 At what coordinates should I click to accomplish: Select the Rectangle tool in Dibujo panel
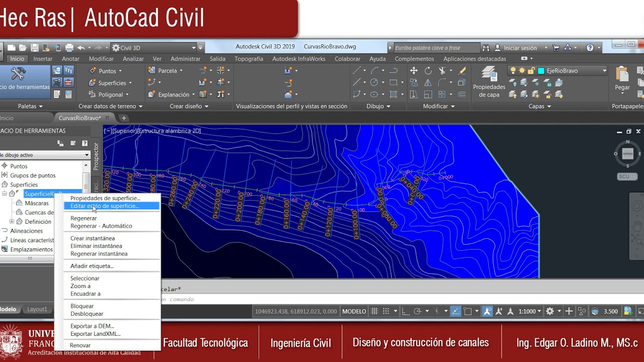(x=393, y=82)
